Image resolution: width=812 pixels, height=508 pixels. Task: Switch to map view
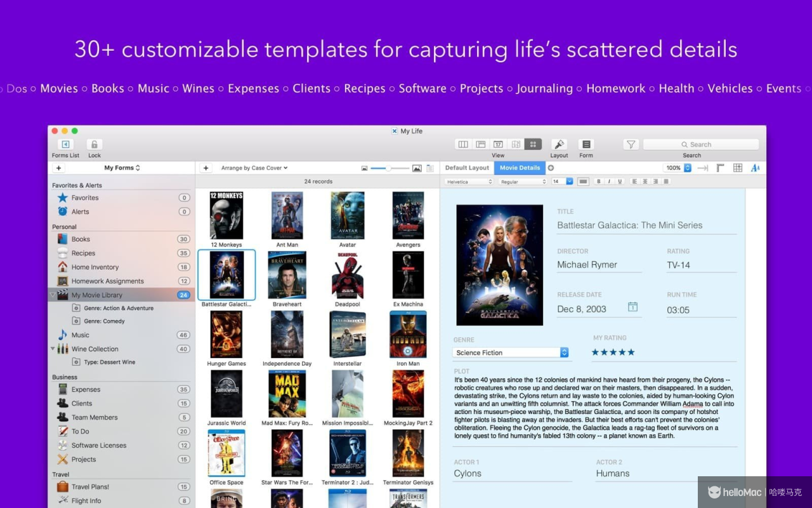tap(516, 145)
